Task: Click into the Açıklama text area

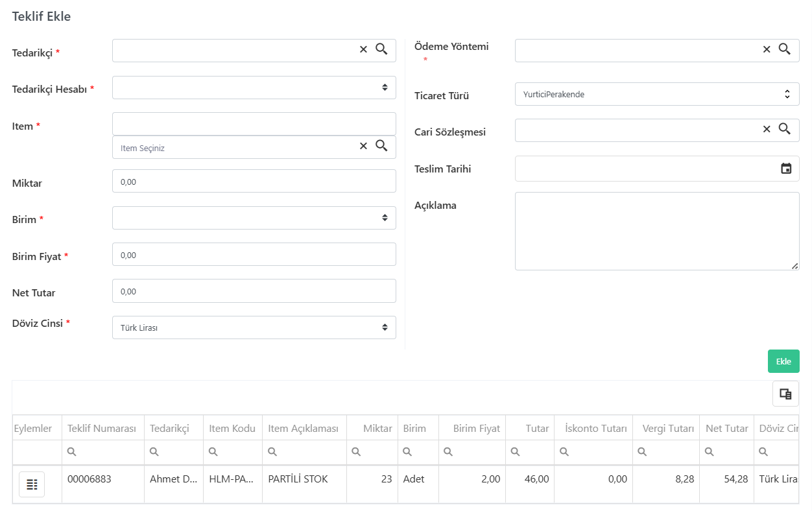Action: pyautogui.click(x=657, y=231)
